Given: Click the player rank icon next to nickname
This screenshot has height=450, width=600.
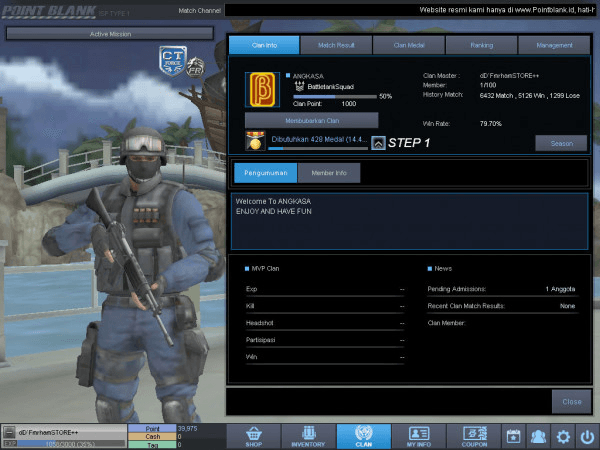Looking at the screenshot, I should click(x=9, y=432).
